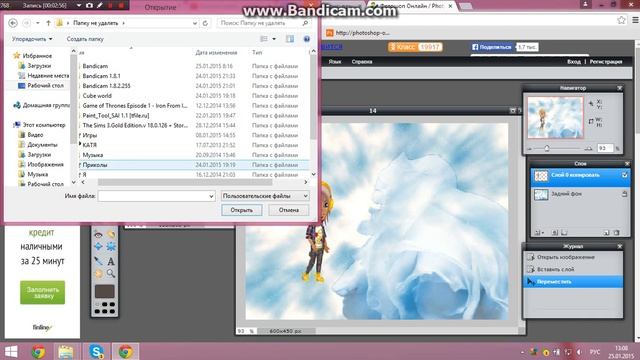
Task: Click the view mode icon in file dialog
Action: tap(264, 39)
